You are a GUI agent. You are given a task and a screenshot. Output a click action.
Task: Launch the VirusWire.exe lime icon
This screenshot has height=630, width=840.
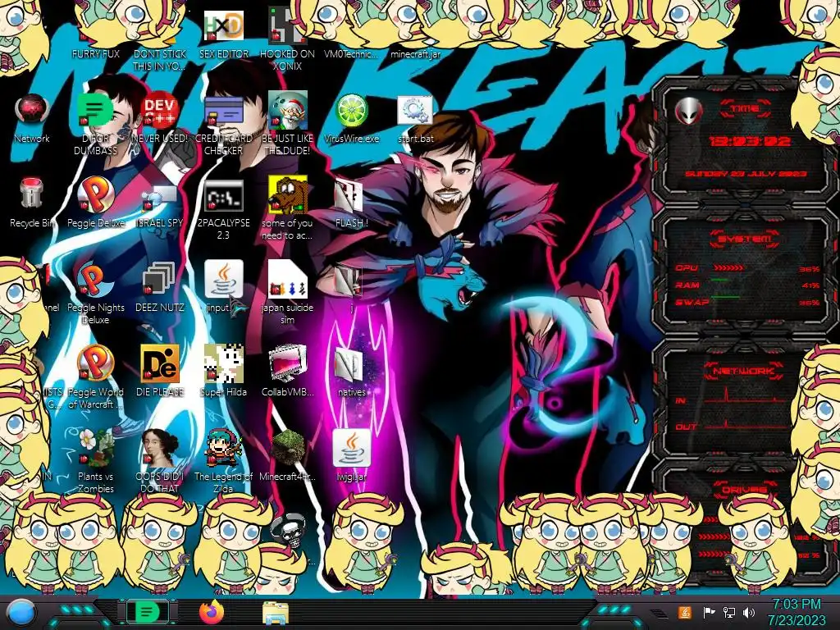[351, 111]
